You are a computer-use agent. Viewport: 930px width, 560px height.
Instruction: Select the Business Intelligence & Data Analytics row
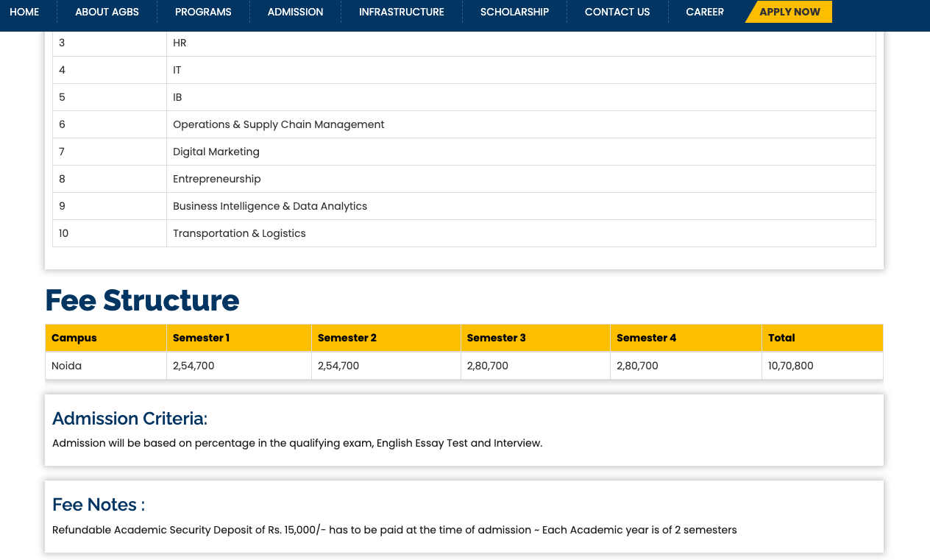tap(269, 206)
